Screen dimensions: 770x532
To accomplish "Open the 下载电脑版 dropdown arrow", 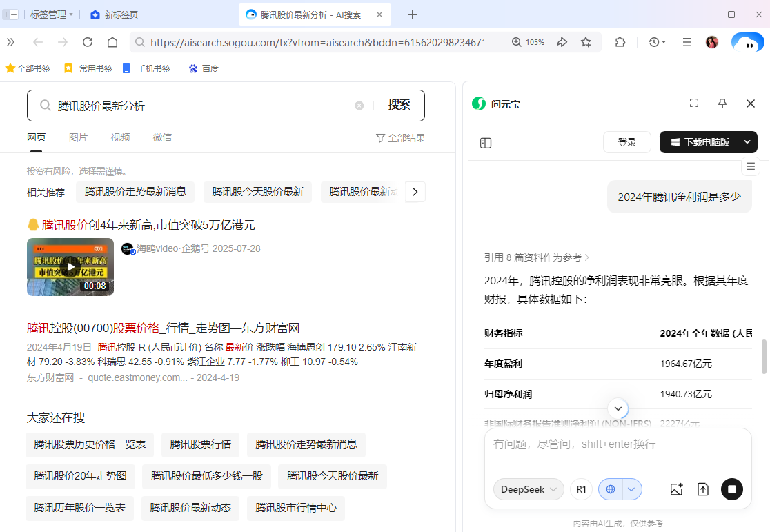I will 747,142.
